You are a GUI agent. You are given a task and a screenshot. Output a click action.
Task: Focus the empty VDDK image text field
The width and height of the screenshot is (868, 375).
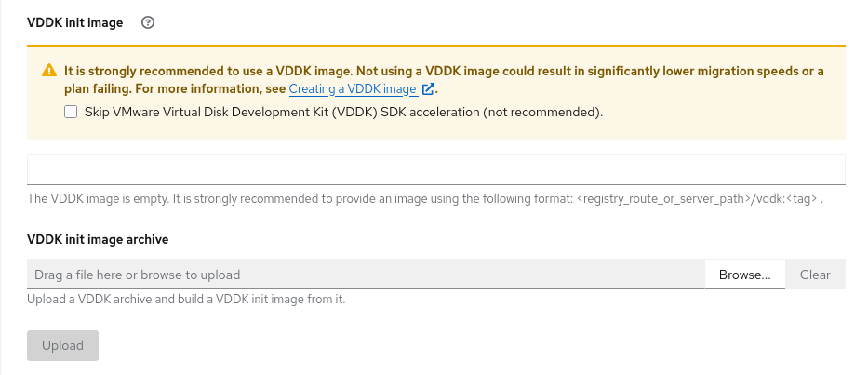pos(435,170)
